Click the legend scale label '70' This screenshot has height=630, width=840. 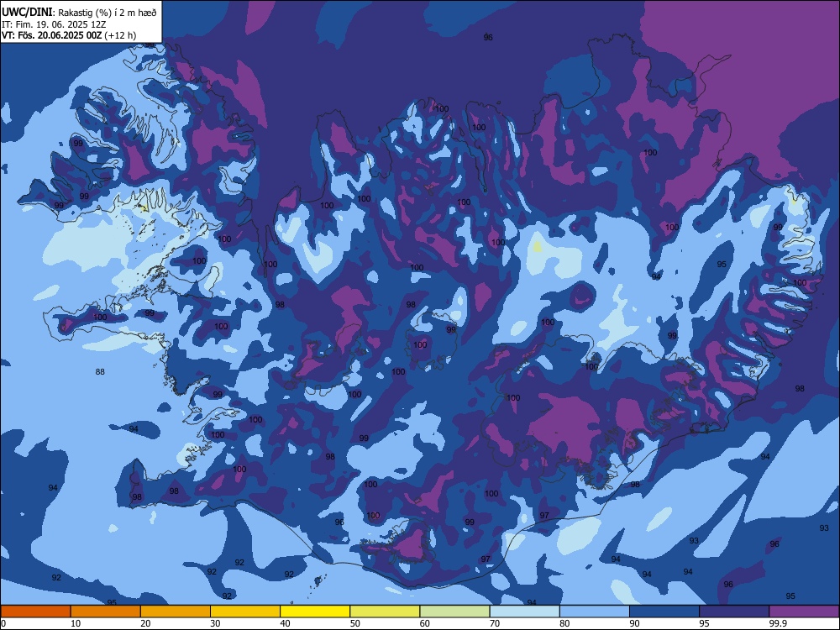[x=495, y=623]
